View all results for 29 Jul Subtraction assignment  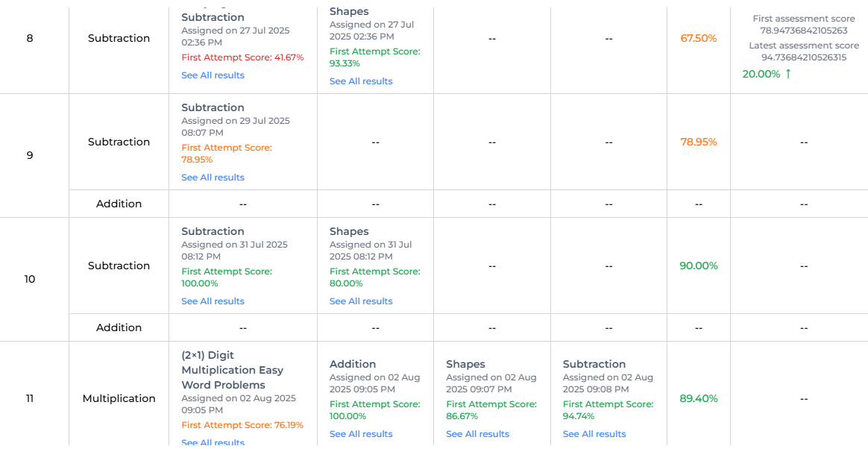pos(213,178)
